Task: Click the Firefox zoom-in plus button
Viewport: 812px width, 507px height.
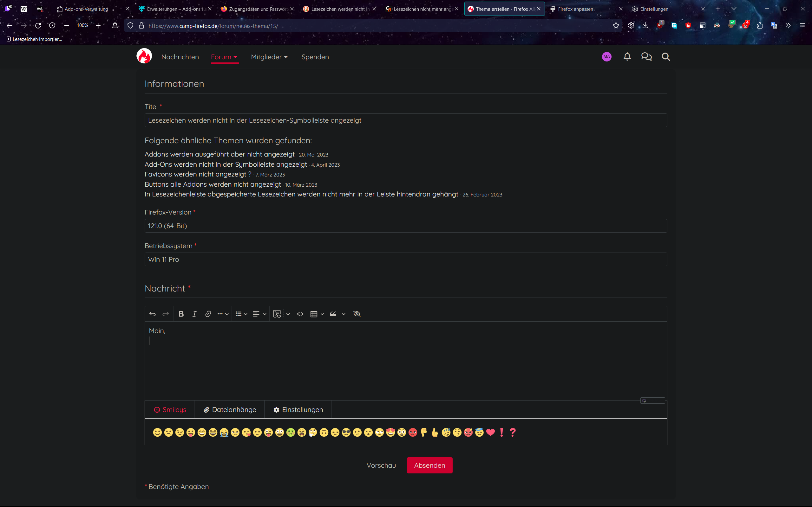Action: [x=98, y=25]
